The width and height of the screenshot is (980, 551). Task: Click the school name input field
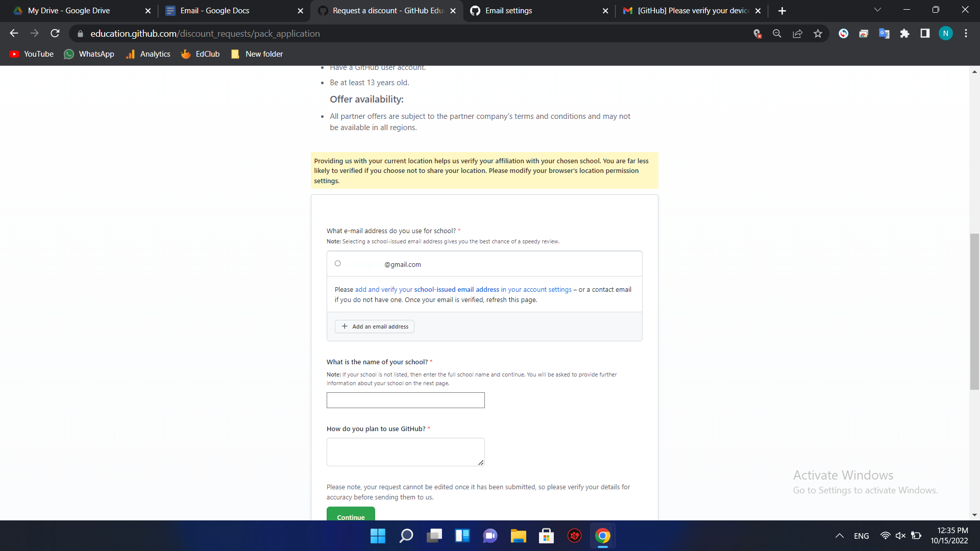coord(405,400)
